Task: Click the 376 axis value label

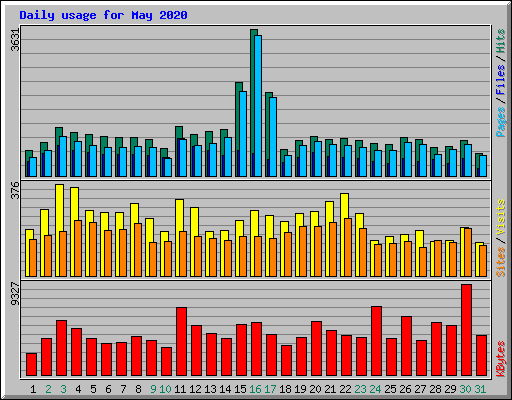Action: [16, 190]
